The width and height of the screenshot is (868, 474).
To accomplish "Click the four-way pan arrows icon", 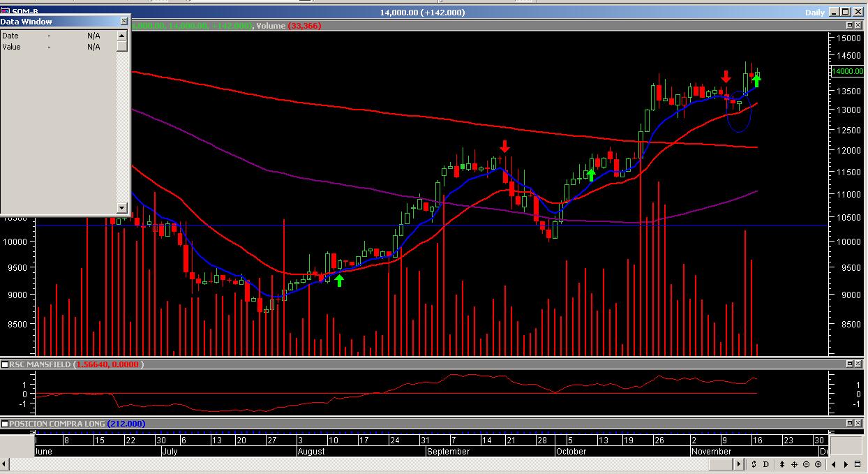I will click(x=794, y=464).
